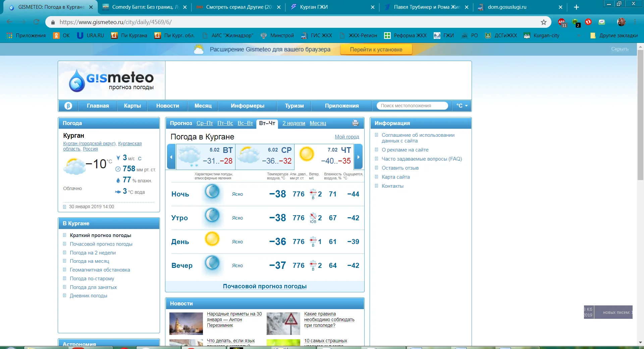Open the Народные приметы news thumbnail
The height and width of the screenshot is (349, 644).
tap(186, 324)
